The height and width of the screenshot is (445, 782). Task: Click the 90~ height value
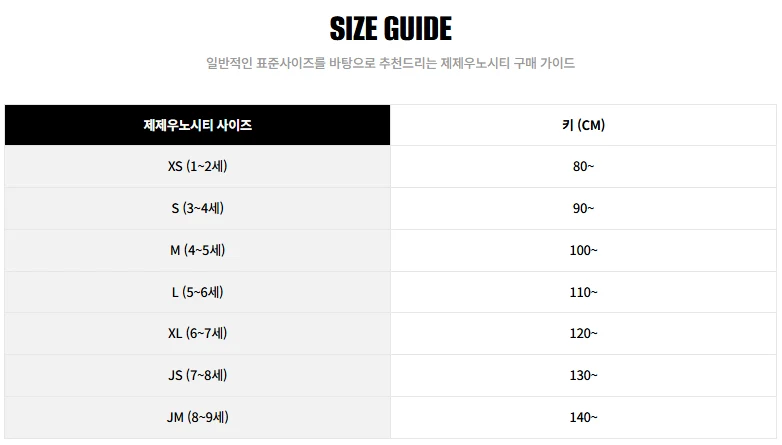click(x=583, y=208)
